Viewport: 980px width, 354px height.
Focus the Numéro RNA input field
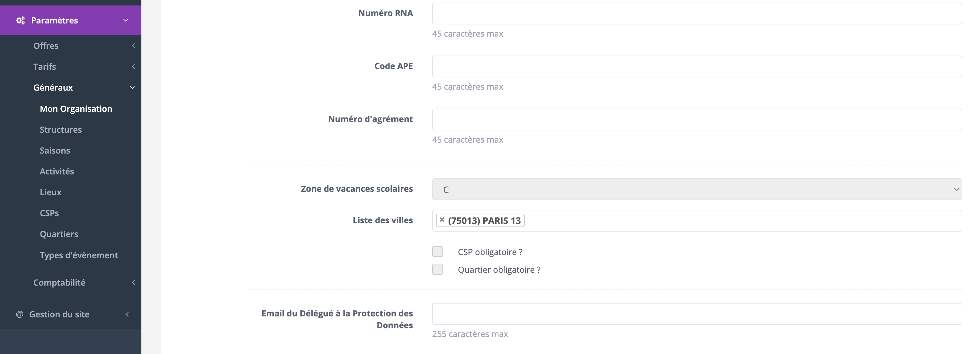(x=697, y=13)
